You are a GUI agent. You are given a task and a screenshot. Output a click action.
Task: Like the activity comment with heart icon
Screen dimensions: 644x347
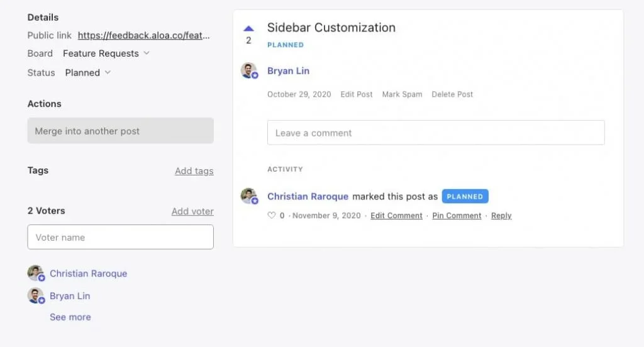[x=272, y=216]
